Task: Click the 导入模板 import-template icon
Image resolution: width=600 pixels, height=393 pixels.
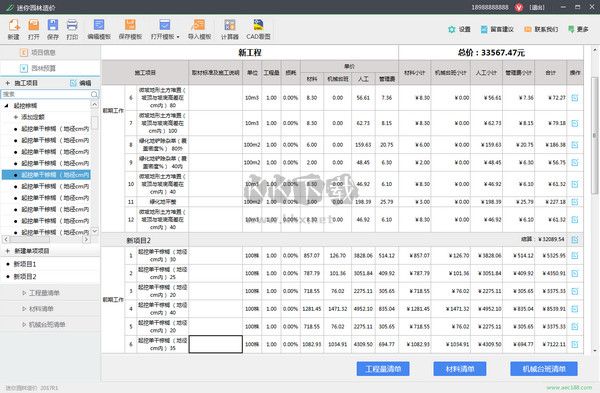Action: (199, 25)
